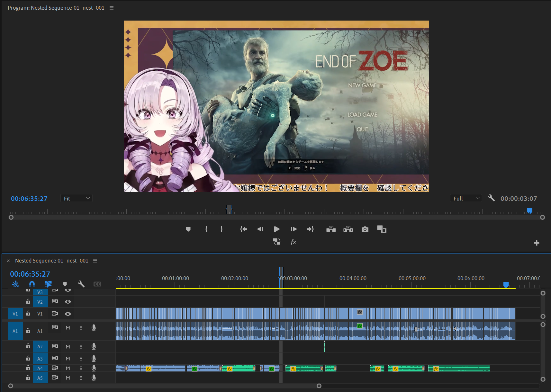Toggle A5 track targeting
551x392 pixels.
click(40, 378)
